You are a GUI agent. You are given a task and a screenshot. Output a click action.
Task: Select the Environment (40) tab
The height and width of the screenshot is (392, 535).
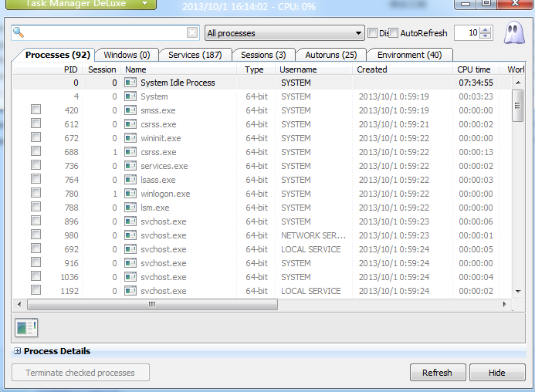click(x=409, y=55)
